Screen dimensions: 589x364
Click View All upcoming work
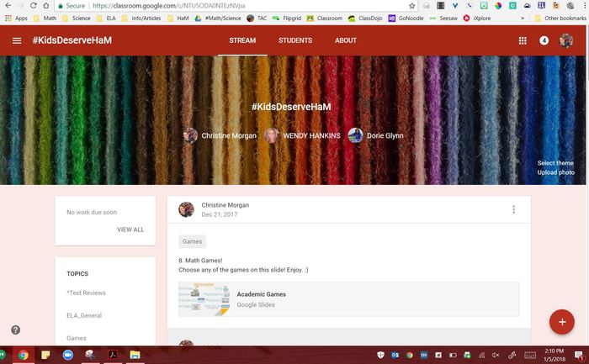pyautogui.click(x=130, y=229)
